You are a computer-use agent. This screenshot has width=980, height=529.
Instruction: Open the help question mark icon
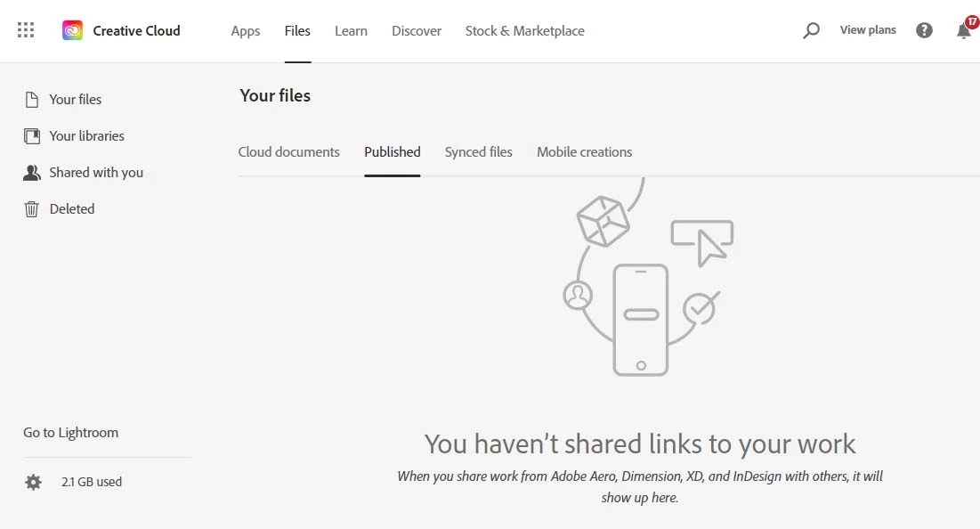924,30
